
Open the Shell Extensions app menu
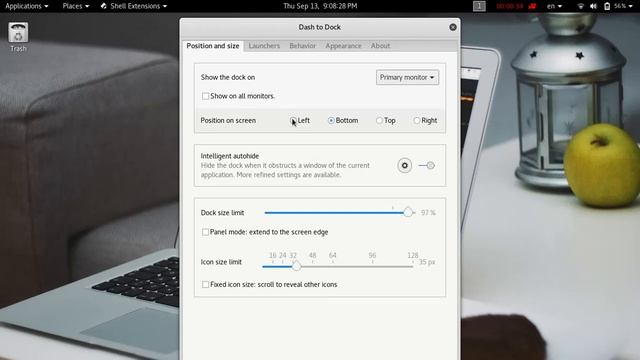tap(134, 6)
